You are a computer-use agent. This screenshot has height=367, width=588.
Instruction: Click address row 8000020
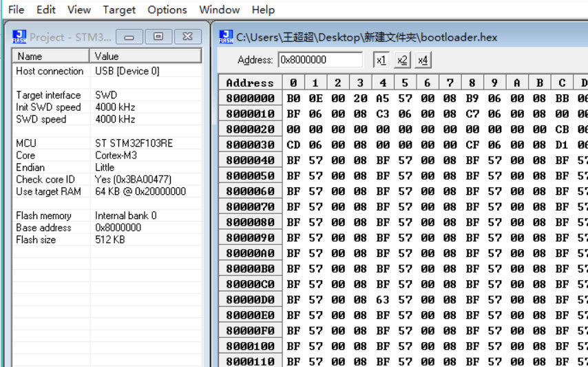(x=250, y=129)
